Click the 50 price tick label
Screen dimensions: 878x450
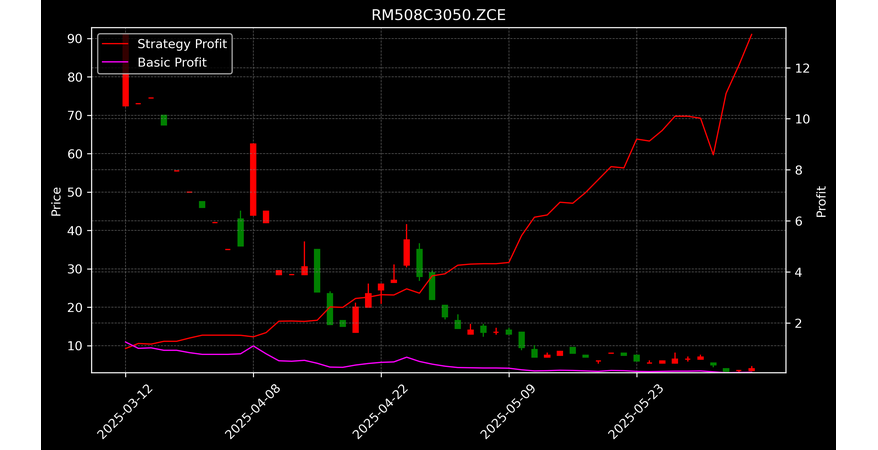coord(76,193)
